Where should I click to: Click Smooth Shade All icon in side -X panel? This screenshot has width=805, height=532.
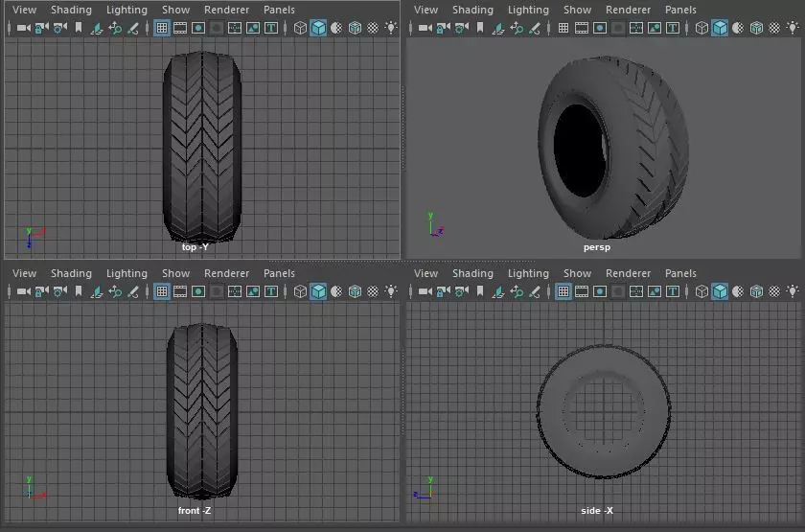(x=720, y=291)
